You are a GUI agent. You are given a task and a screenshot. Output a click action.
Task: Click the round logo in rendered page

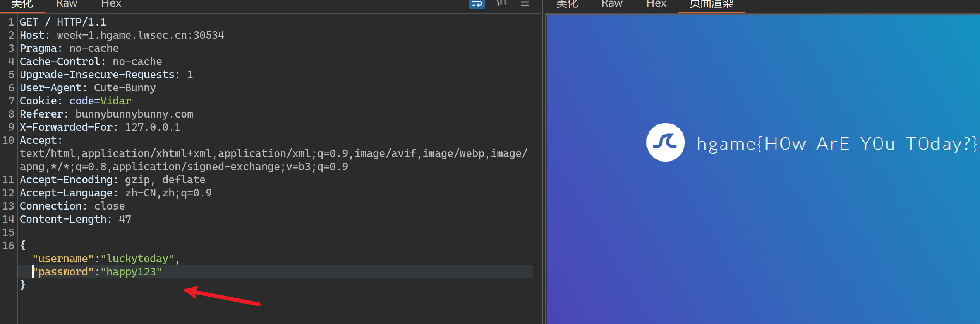click(x=665, y=142)
